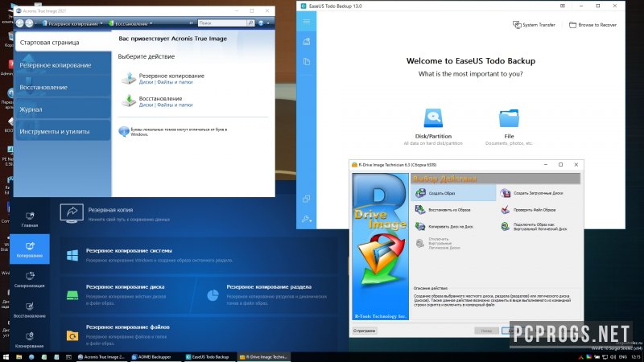Screen dimensions: 644x362
Task: Expand the arrow beside Acronis help icon
Action: [x=268, y=23]
